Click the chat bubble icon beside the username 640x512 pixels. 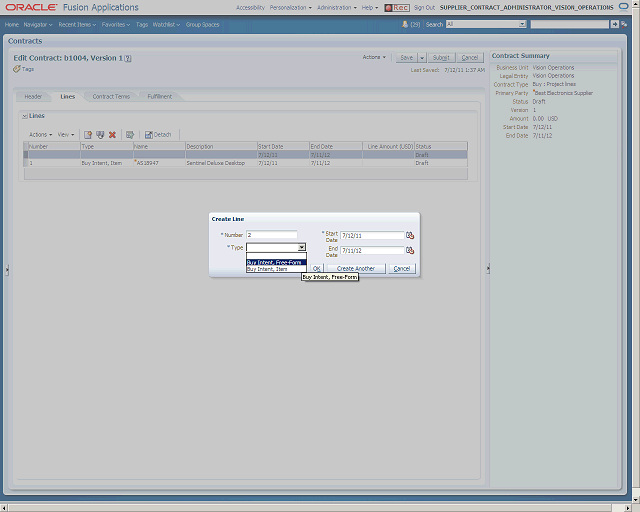click(623, 7)
